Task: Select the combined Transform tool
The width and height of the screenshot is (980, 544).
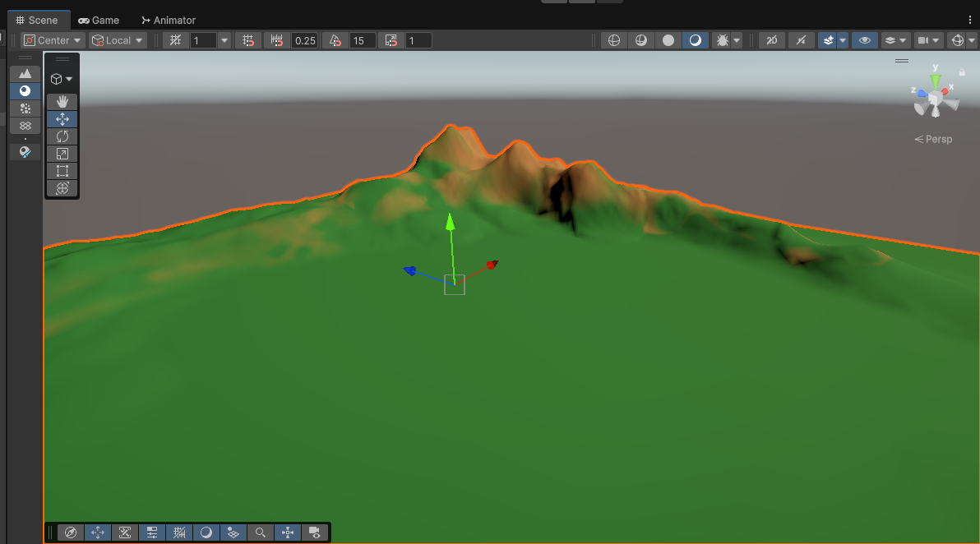Action: 62,188
